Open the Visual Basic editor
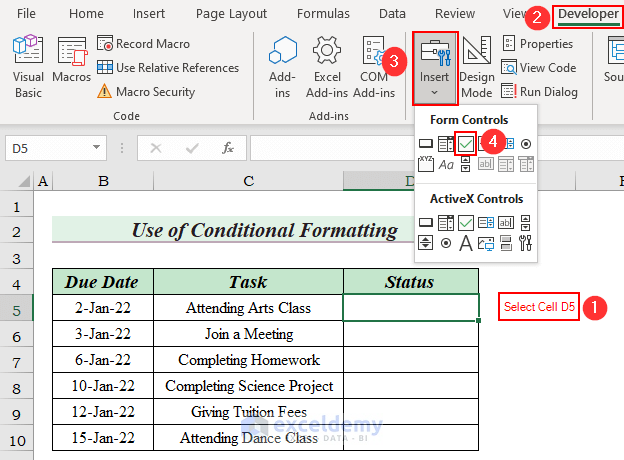This screenshot has width=624, height=460. (x=28, y=67)
